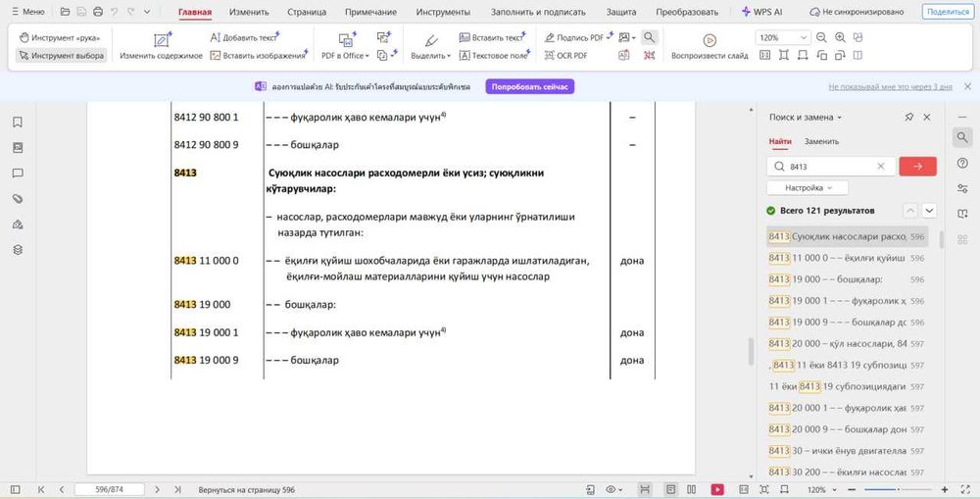This screenshot has width=980, height=499.
Task: Switch to the Примечание tab
Action: [370, 12]
